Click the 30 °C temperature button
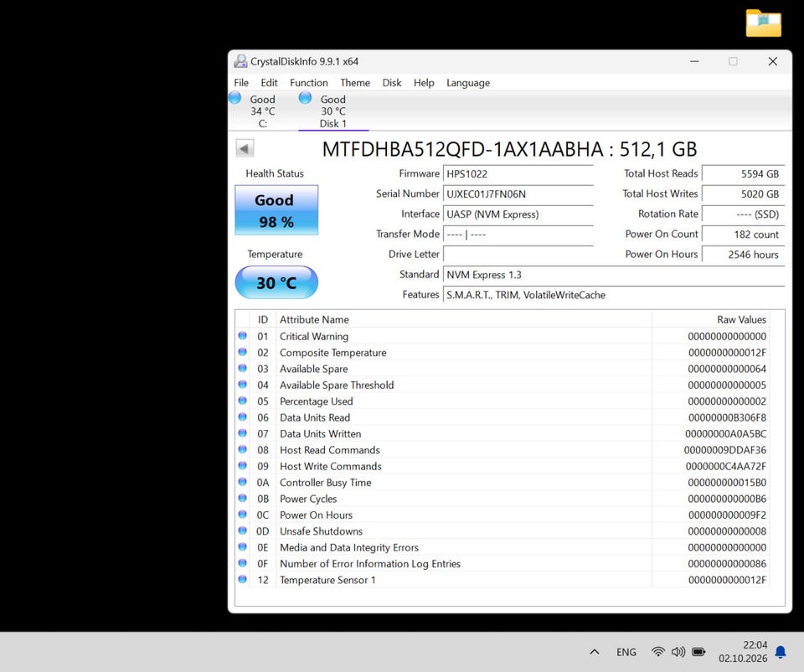Image resolution: width=804 pixels, height=672 pixels. point(276,282)
